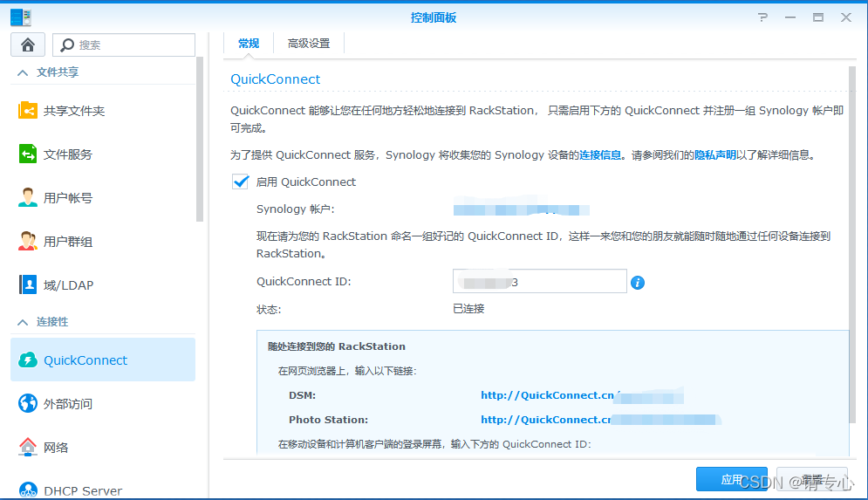Click the 在网页浏览器上 instruction line
The width and height of the screenshot is (868, 500).
click(347, 371)
